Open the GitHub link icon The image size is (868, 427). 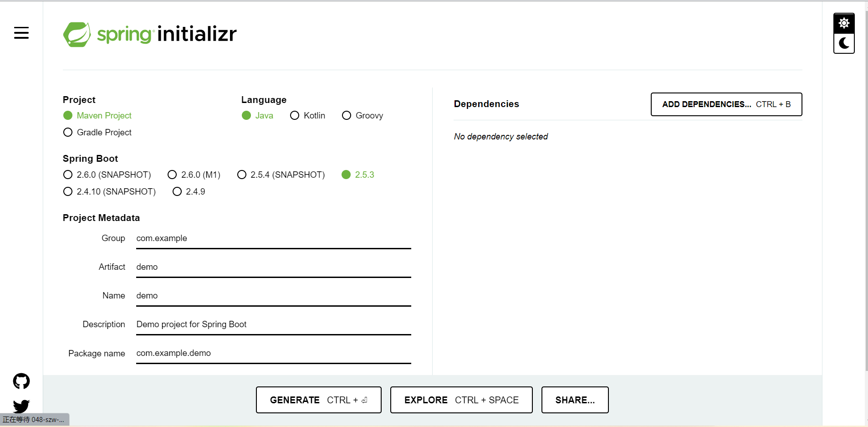pos(21,381)
